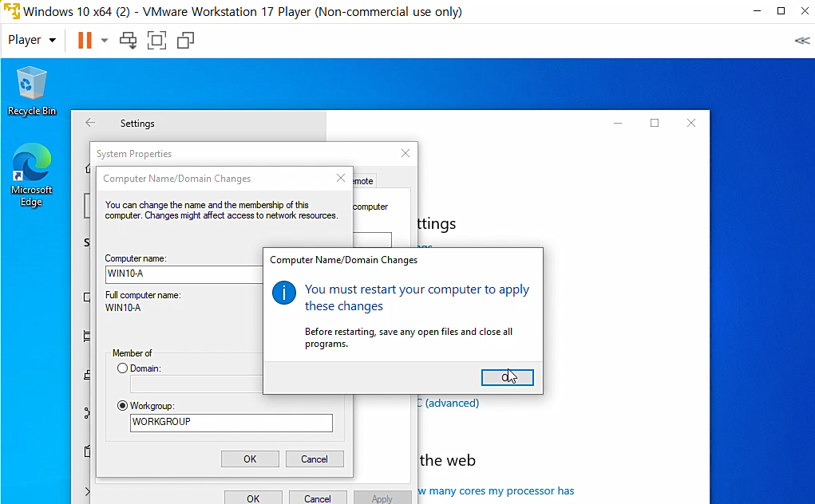The image size is (815, 504).
Task: Select the Workgroup radio button
Action: click(122, 405)
